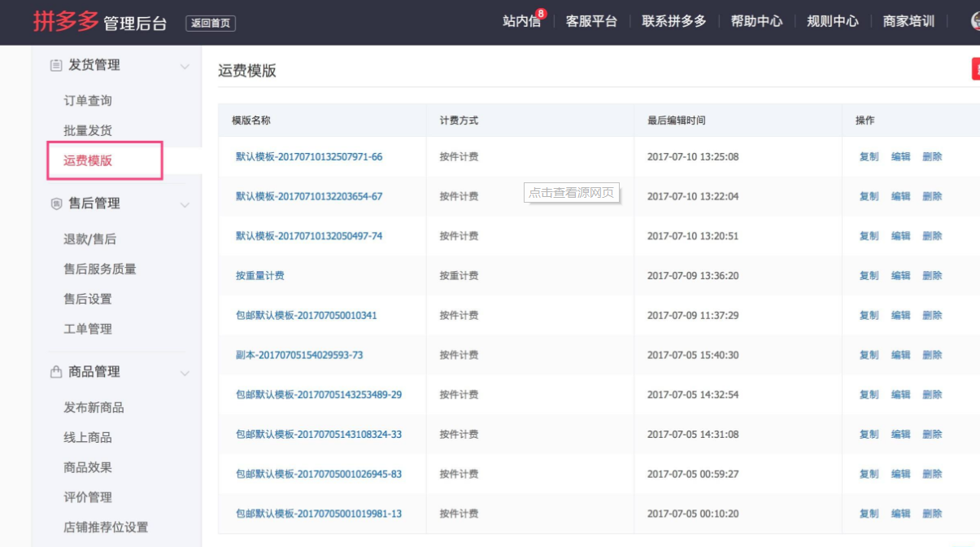The height and width of the screenshot is (547, 980).
Task: Click 删除 for template ending 8324-33
Action: 933,435
